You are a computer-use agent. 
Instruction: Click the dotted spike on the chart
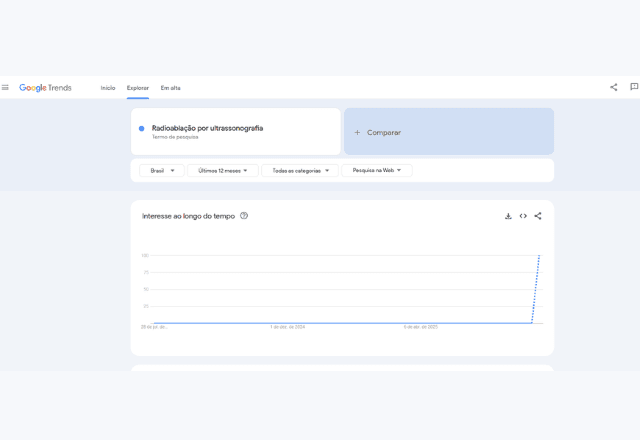pyautogui.click(x=536, y=289)
